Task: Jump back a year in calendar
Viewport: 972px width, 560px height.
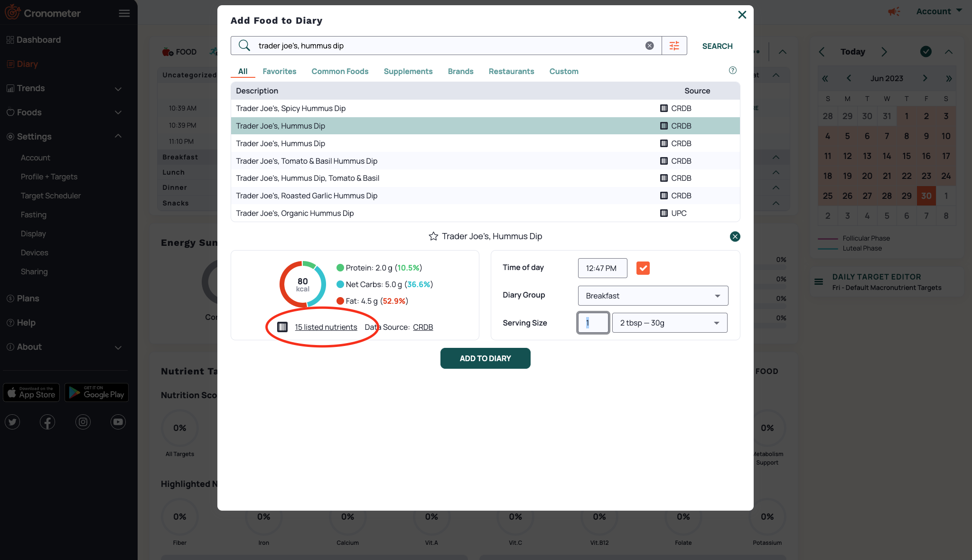Action: pyautogui.click(x=825, y=78)
